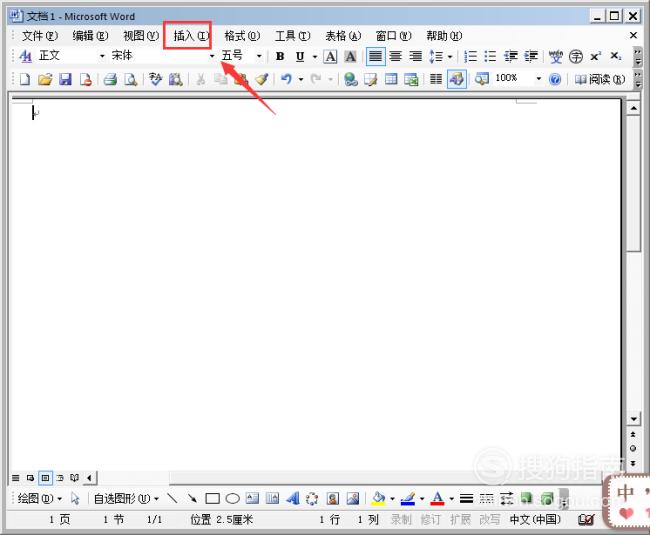Apply subscript formatting
Screen dimensions: 650x535
point(616,56)
